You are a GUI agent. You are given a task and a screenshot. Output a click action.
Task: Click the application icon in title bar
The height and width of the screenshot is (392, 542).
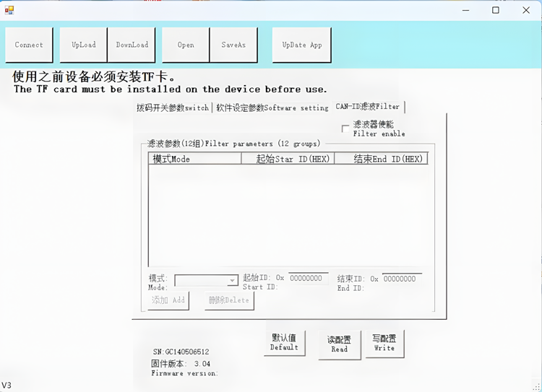pos(9,10)
